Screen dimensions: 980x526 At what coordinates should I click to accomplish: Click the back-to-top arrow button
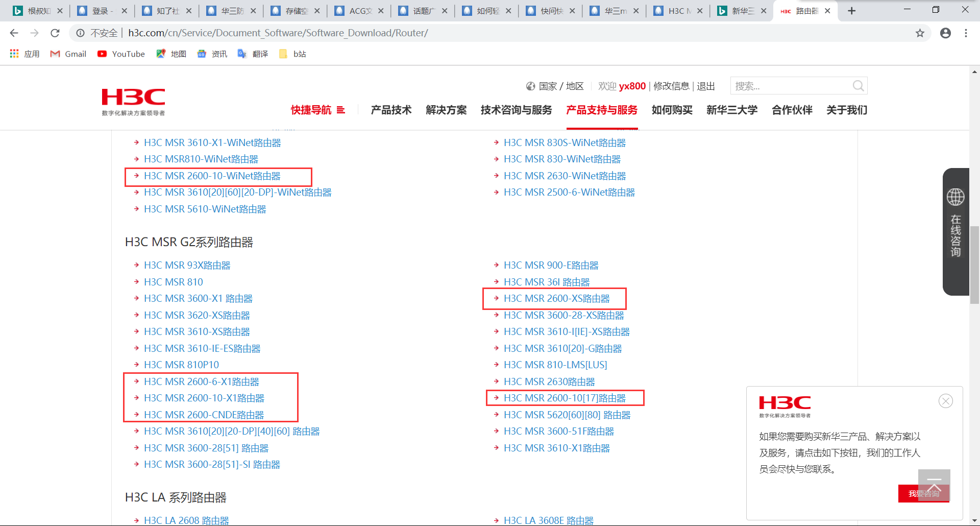click(x=934, y=485)
